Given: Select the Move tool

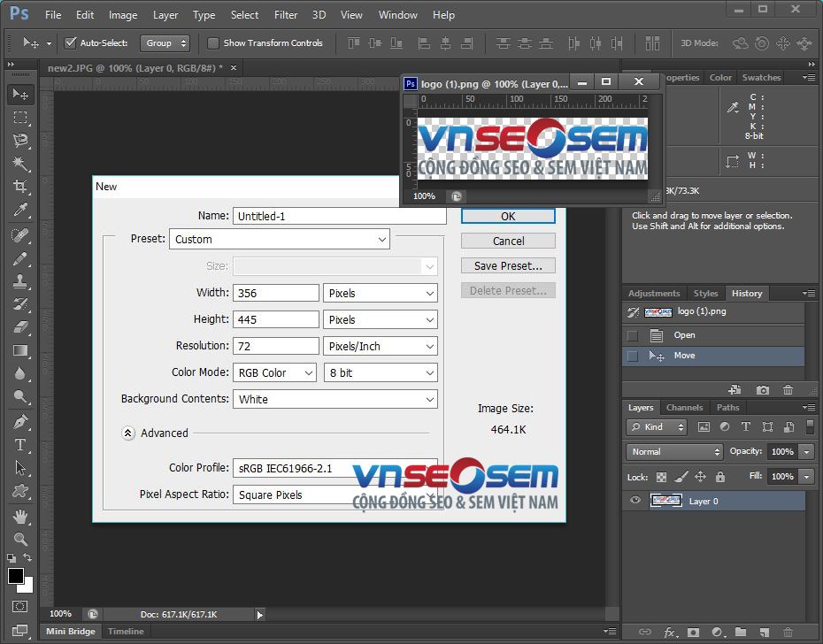Looking at the screenshot, I should (19, 95).
